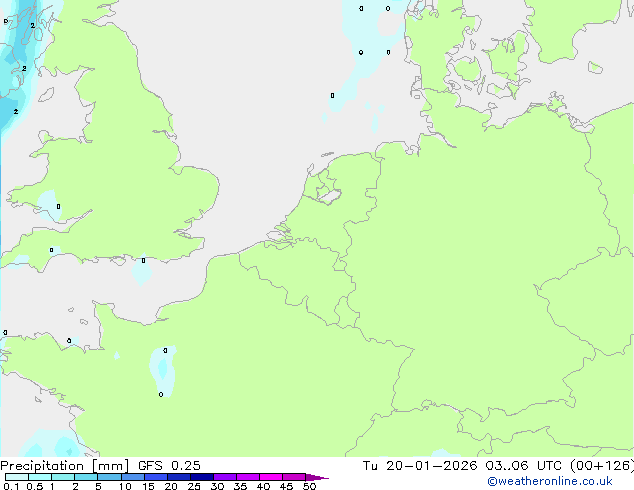Click the '20' legend value label

(171, 486)
